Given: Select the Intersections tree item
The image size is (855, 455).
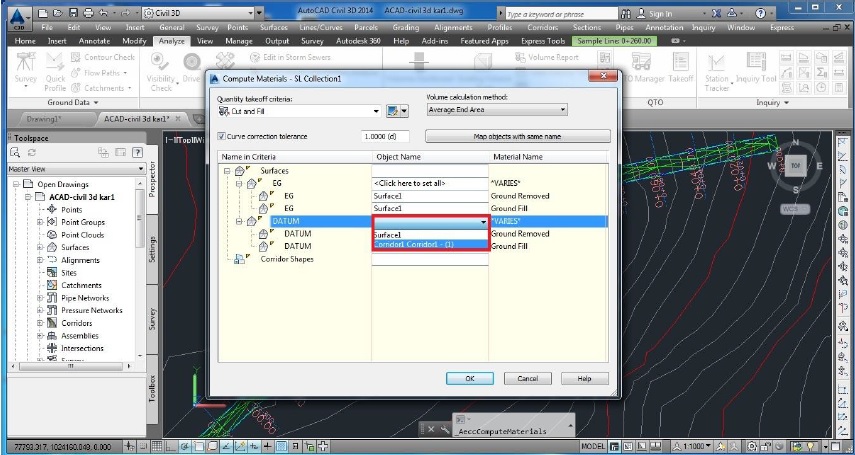Looking at the screenshot, I should click(x=82, y=348).
